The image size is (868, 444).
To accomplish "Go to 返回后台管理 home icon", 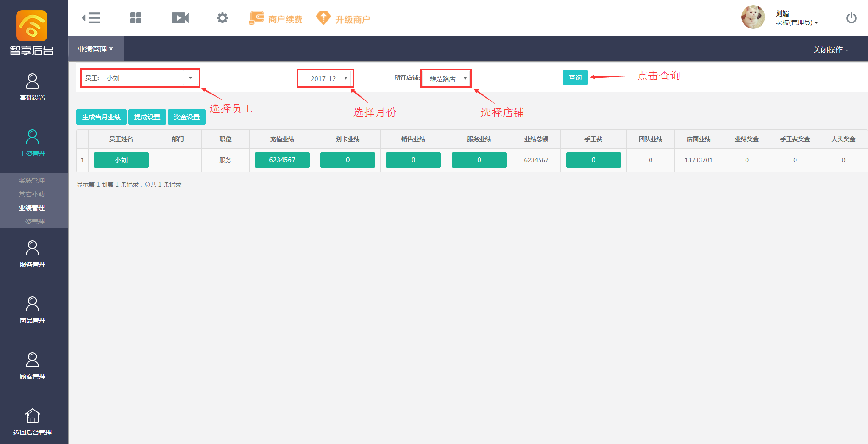I will click(x=33, y=422).
